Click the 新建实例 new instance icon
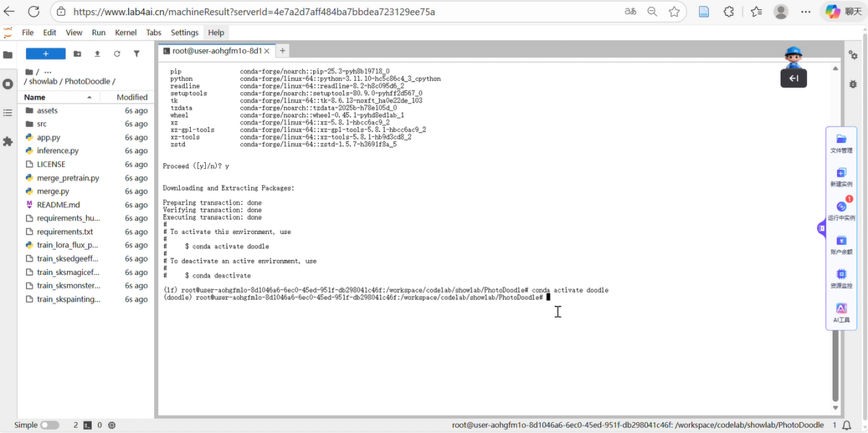 click(x=841, y=177)
